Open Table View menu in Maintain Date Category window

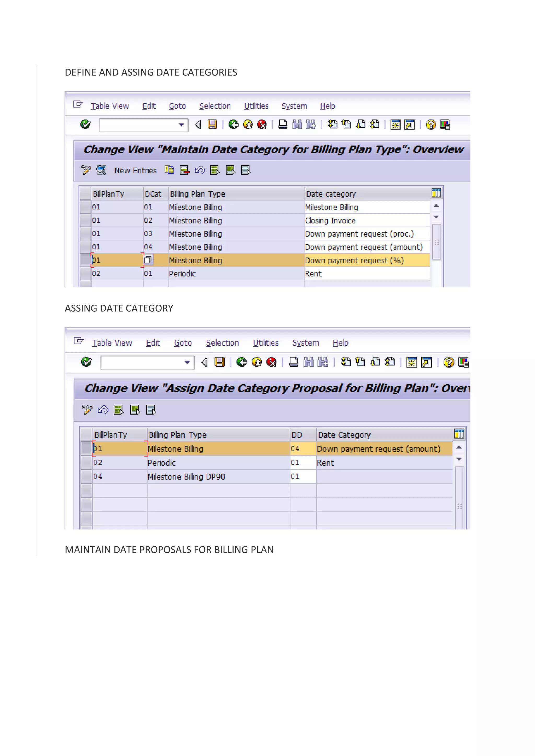coord(110,106)
